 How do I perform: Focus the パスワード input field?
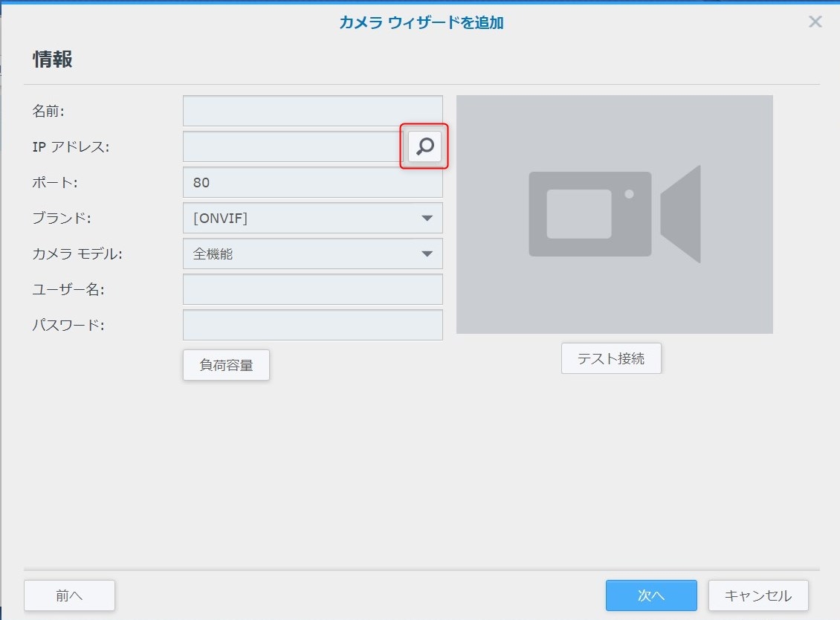(x=312, y=325)
